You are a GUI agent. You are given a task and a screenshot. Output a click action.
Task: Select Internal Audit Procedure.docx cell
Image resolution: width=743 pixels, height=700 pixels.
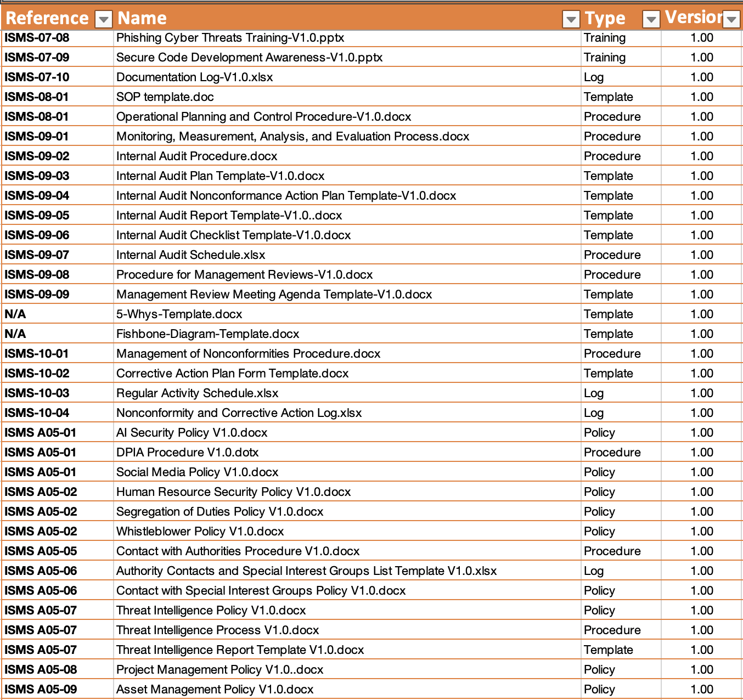click(x=347, y=156)
